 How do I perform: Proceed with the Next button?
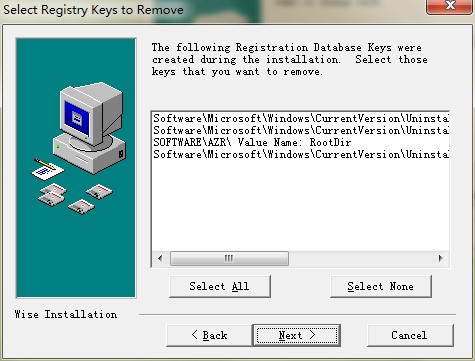(x=297, y=335)
